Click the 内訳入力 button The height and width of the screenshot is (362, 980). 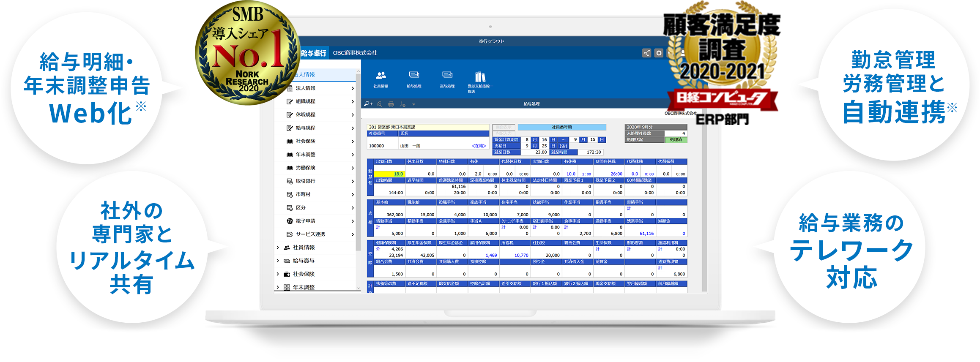[x=504, y=133]
